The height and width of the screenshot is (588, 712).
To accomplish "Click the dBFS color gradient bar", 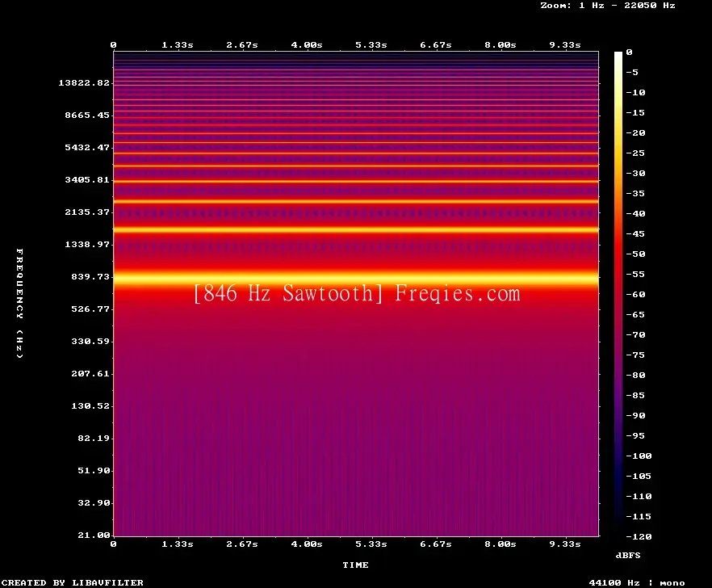I will [618, 294].
